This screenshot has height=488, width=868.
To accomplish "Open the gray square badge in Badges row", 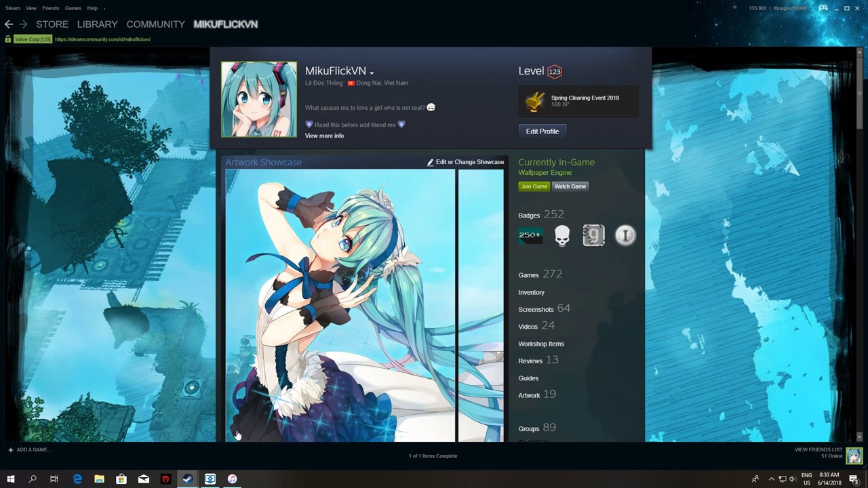I will tap(593, 235).
